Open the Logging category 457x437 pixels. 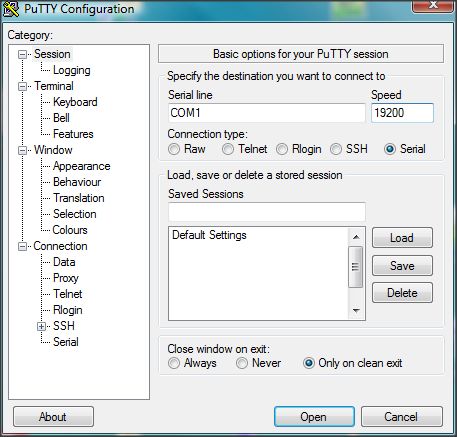tap(72, 70)
